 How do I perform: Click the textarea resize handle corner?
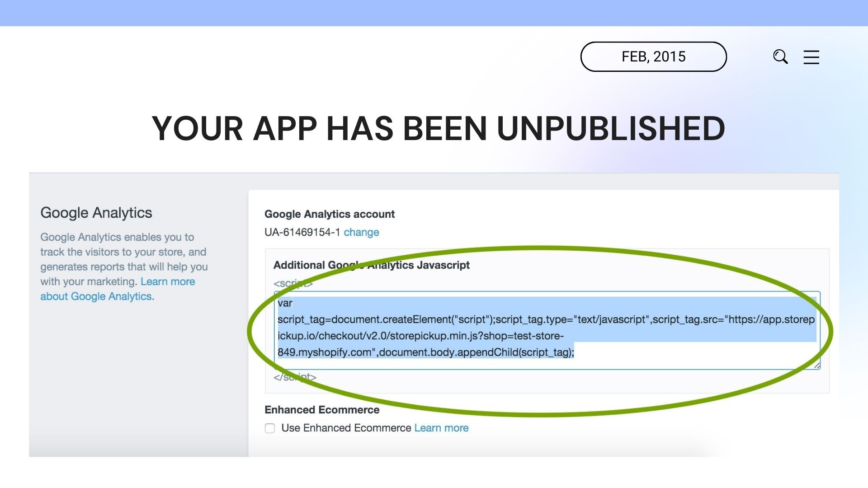pos(816,365)
